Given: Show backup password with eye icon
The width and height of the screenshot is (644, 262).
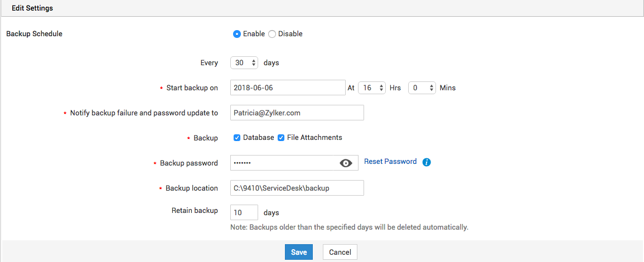Looking at the screenshot, I should pyautogui.click(x=346, y=163).
